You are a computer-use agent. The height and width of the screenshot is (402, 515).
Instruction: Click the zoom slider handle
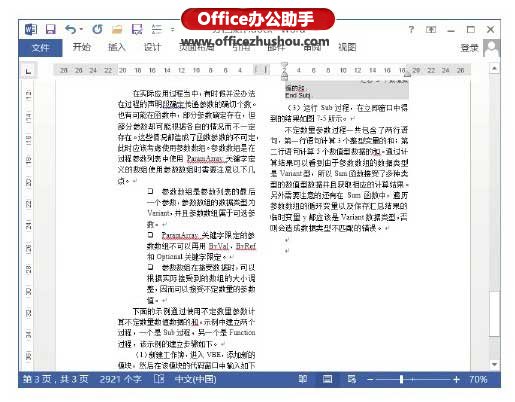(x=401, y=379)
